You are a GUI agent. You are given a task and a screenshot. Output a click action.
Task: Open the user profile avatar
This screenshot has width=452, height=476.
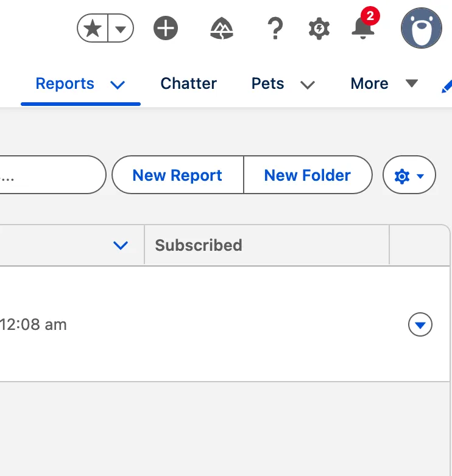[422, 28]
